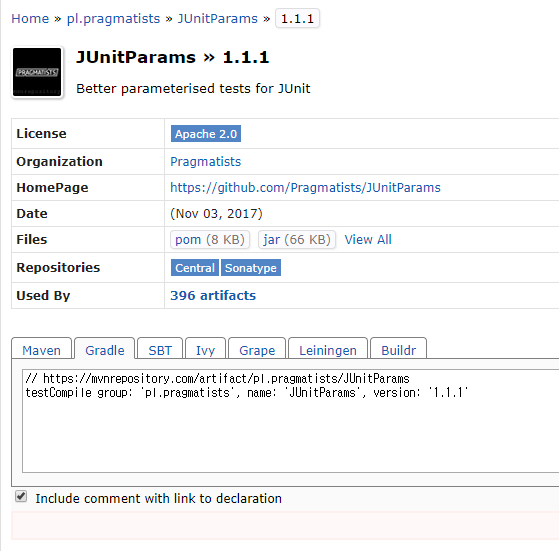Image resolution: width=559 pixels, height=551 pixels.
Task: Click the HomePage row label
Action: 52,188
